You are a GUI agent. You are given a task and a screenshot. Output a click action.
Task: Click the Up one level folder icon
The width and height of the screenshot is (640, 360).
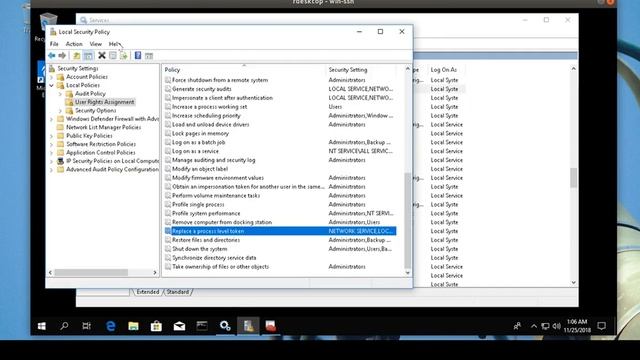point(76,56)
